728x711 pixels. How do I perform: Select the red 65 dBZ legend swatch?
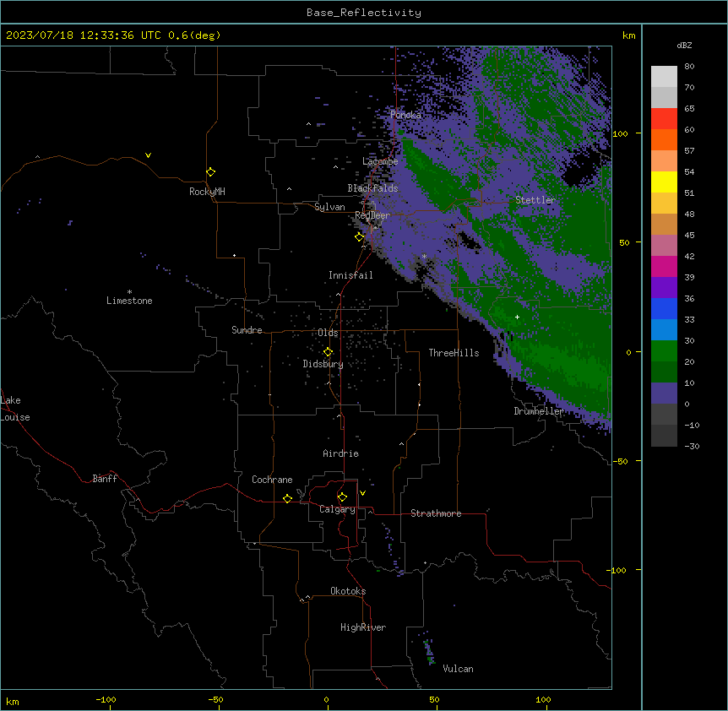click(x=664, y=119)
